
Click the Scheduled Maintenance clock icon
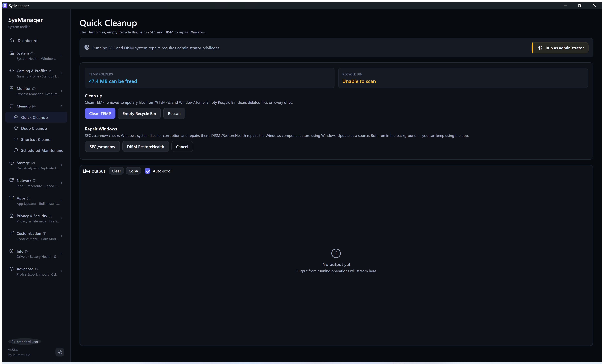click(x=16, y=150)
